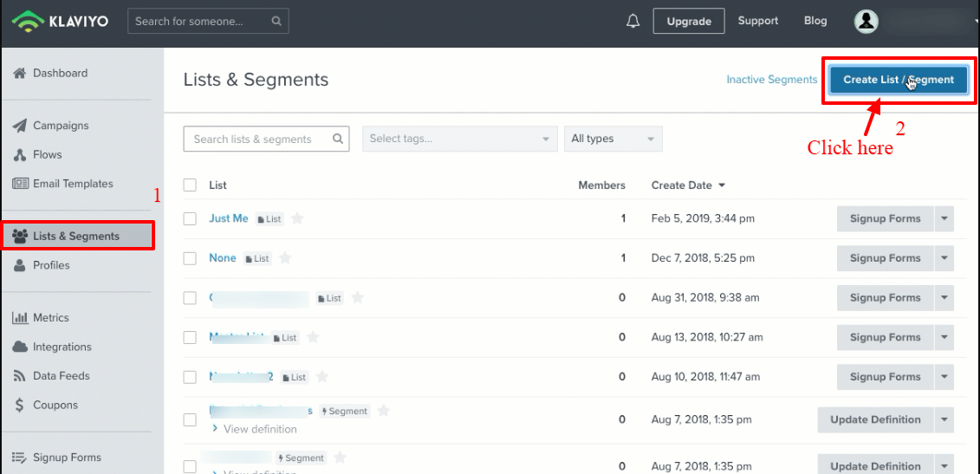Open dropdown arrow beside first Update Definition

[944, 419]
